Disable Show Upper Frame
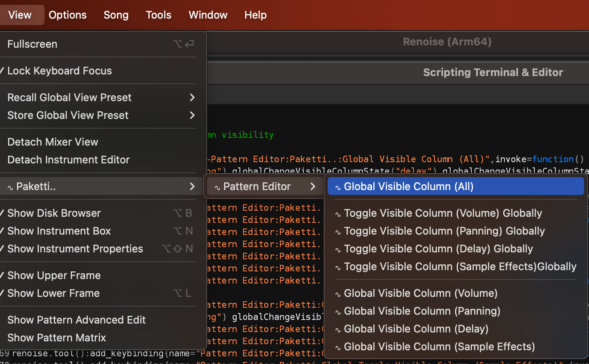The width and height of the screenshot is (589, 364). [x=54, y=275]
